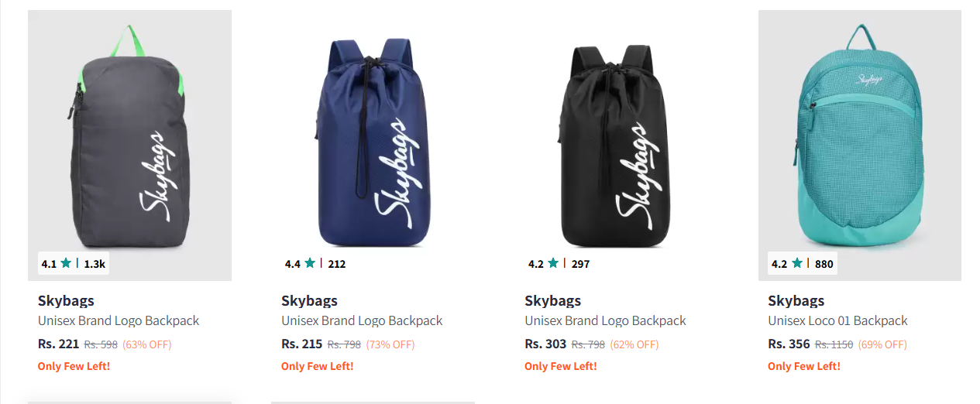Click the teal star beside the 4.1 rating

coord(66,263)
